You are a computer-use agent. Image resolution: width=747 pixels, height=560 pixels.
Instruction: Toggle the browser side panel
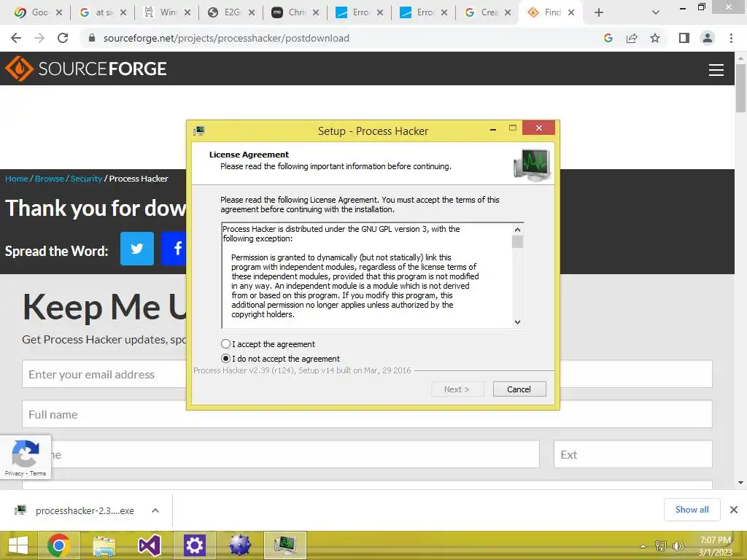click(684, 38)
